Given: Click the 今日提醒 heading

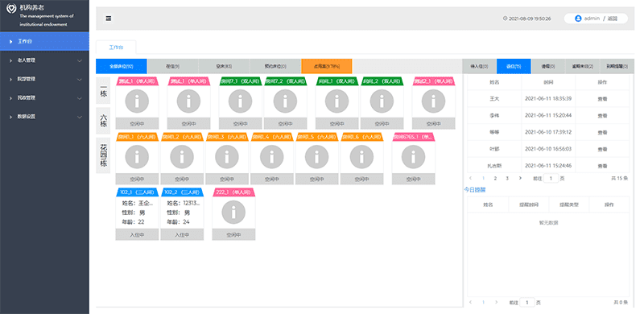Looking at the screenshot, I should click(475, 190).
